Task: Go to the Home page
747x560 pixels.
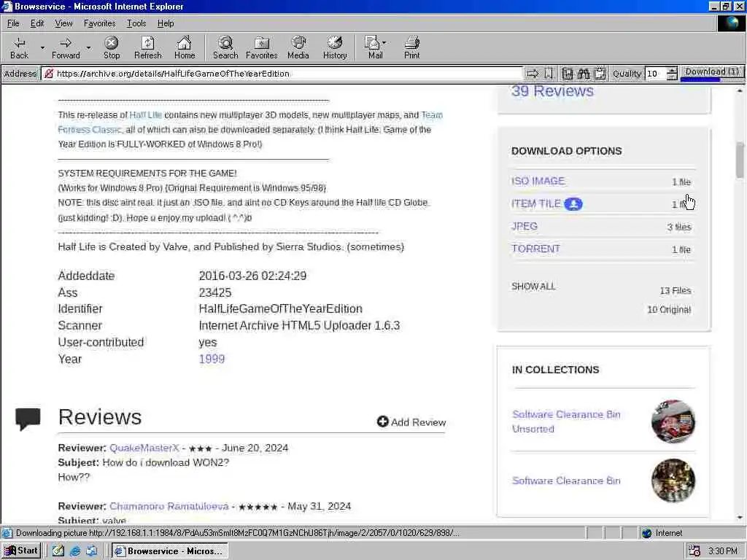Action: coord(185,47)
